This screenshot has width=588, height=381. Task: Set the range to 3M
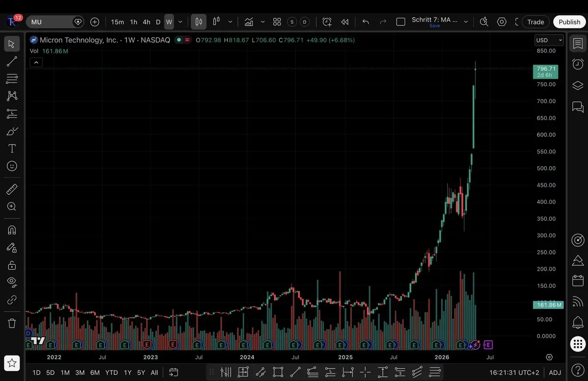coord(80,373)
